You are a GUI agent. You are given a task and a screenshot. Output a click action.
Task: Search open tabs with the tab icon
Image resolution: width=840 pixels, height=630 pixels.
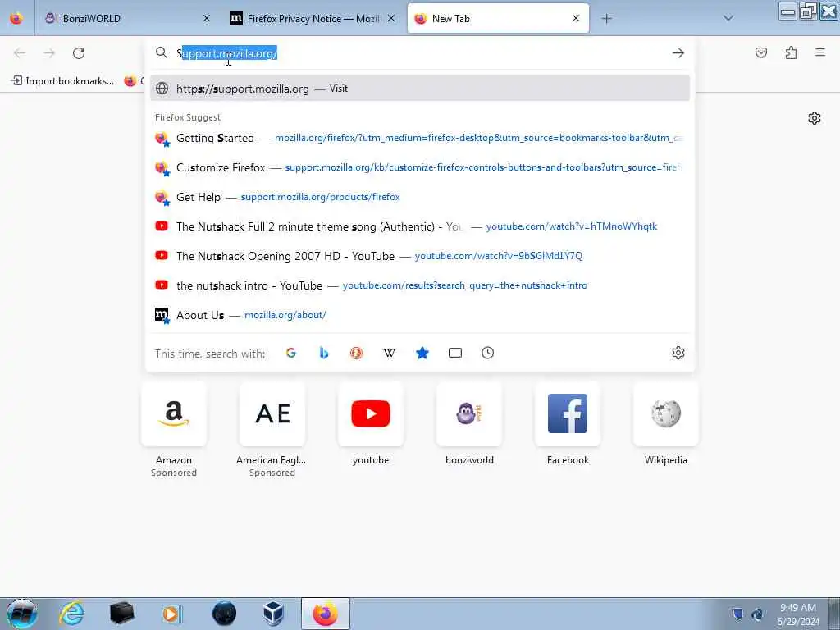coord(454,353)
